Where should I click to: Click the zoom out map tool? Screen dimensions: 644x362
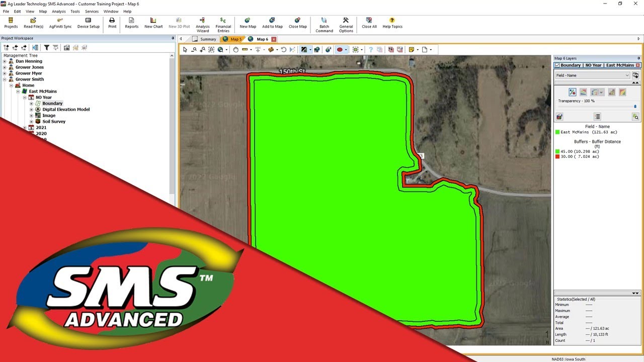pos(194,49)
